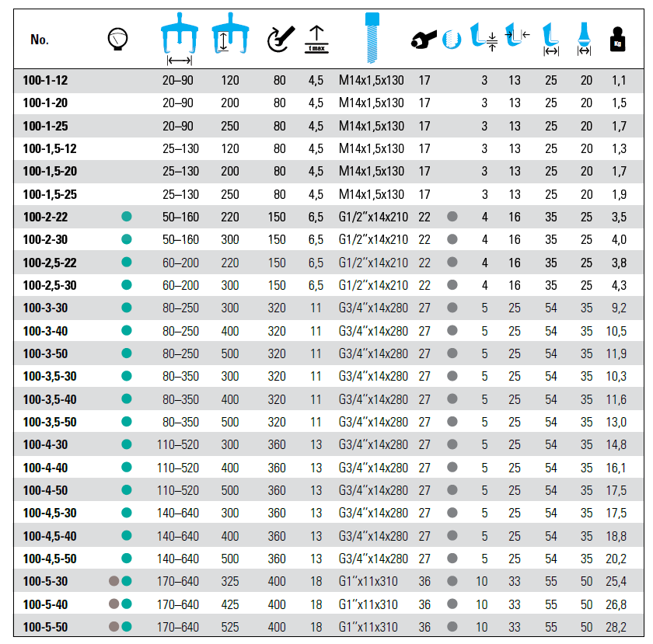Viewport: 653px width, 644px height.
Task: Click the blue spindle screw icon
Action: (370, 37)
